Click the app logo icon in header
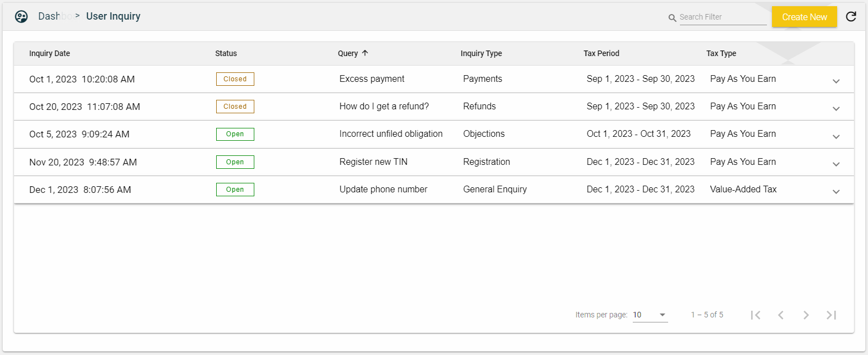 21,17
